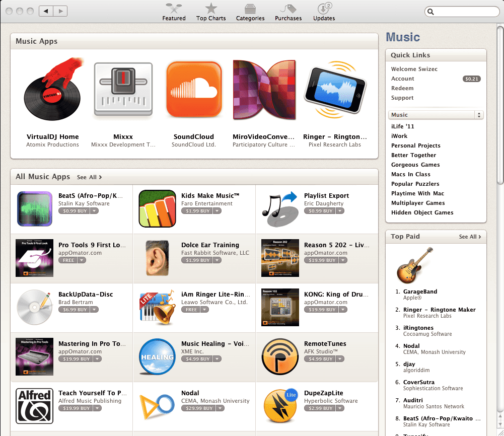The width and height of the screenshot is (504, 436).
Task: Get iAm Ringer Lite with FREE button
Action: pyautogui.click(x=191, y=310)
